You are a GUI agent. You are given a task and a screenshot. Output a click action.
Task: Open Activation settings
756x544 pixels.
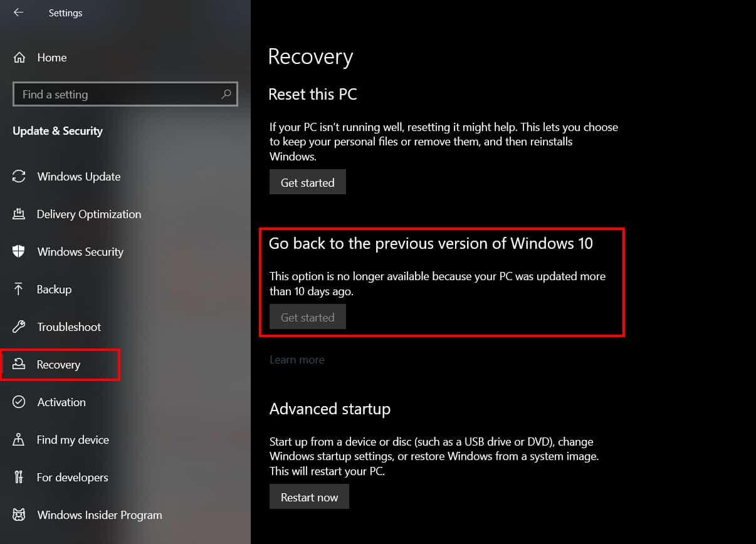click(x=20, y=402)
